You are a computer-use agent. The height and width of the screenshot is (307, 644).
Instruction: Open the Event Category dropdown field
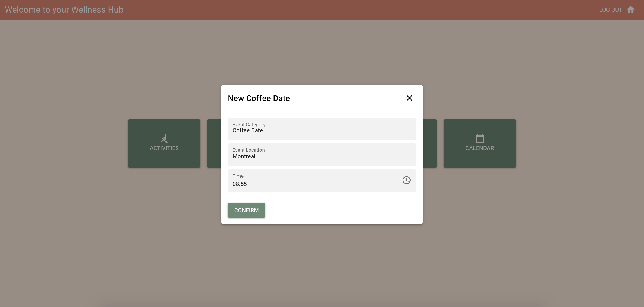(322, 129)
